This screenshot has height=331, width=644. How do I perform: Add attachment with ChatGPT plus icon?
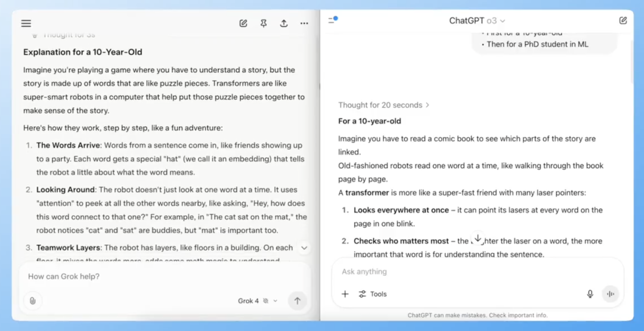(x=345, y=294)
